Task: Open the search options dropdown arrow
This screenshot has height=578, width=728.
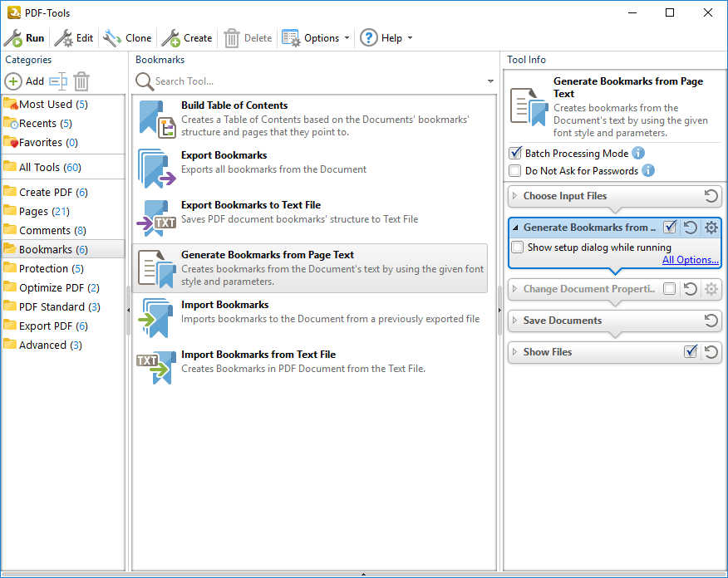Action: pyautogui.click(x=490, y=81)
